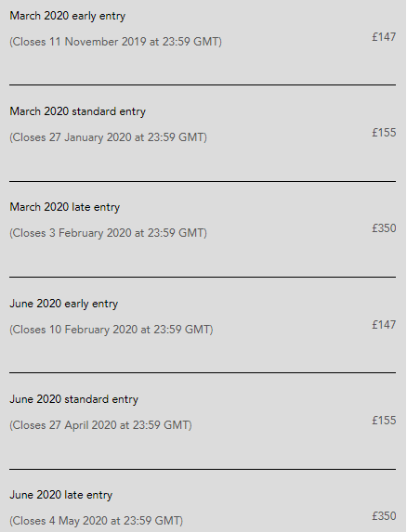Click the 4 May 2020 closing date
The width and height of the screenshot is (407, 532).
click(96, 521)
